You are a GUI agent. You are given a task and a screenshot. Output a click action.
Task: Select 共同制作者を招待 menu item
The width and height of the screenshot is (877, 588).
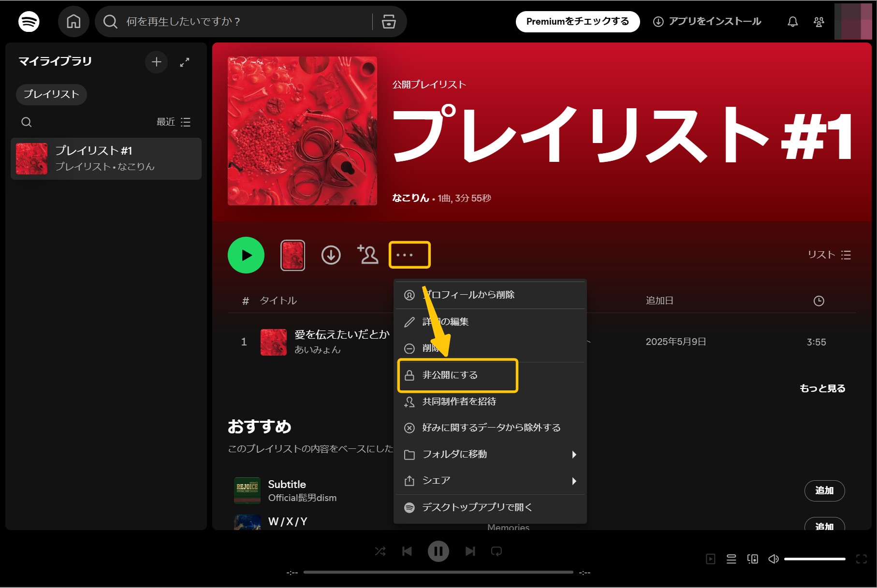(490, 402)
